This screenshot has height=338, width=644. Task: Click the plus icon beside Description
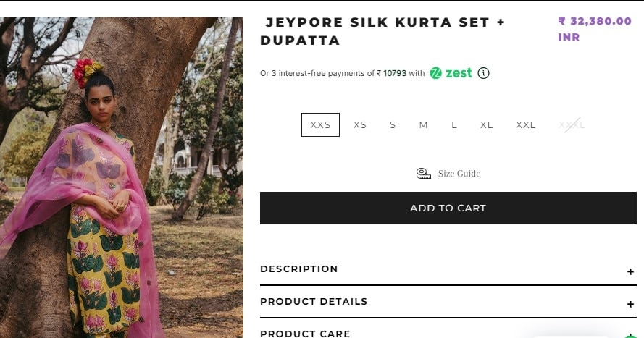631,271
